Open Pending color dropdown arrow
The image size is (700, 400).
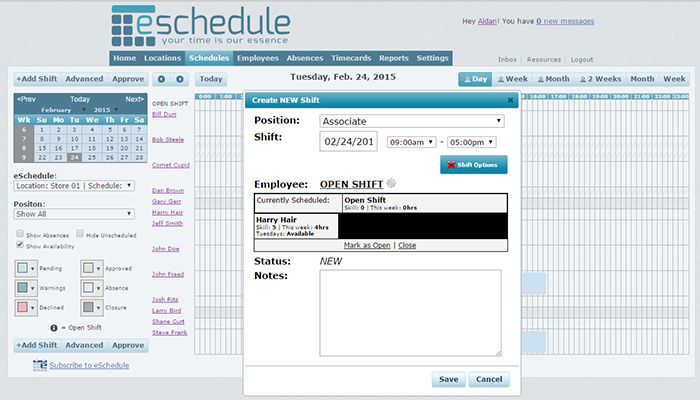pyautogui.click(x=33, y=269)
